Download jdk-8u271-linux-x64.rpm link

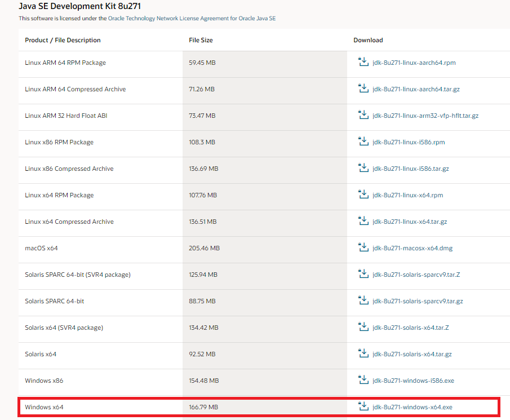[407, 195]
